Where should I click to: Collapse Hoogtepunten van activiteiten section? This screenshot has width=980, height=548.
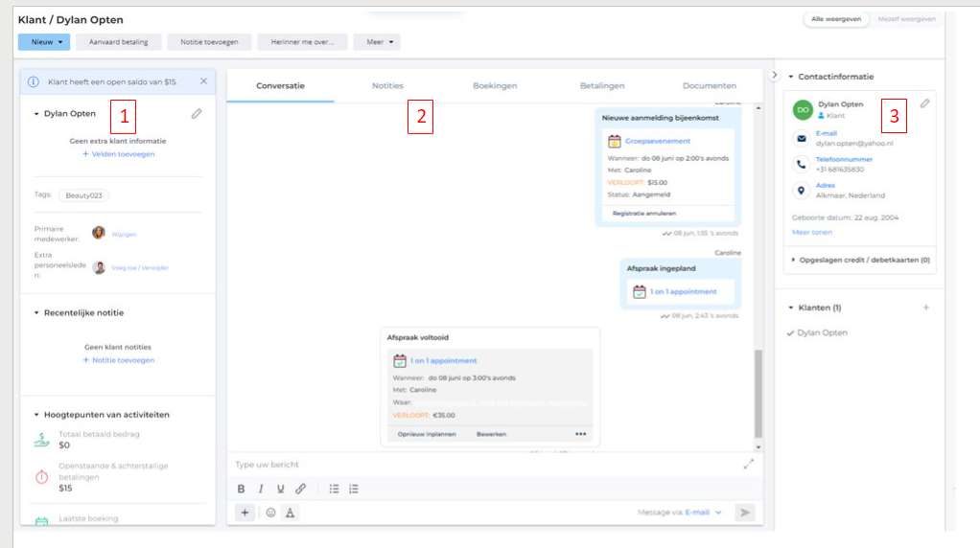pyautogui.click(x=36, y=415)
